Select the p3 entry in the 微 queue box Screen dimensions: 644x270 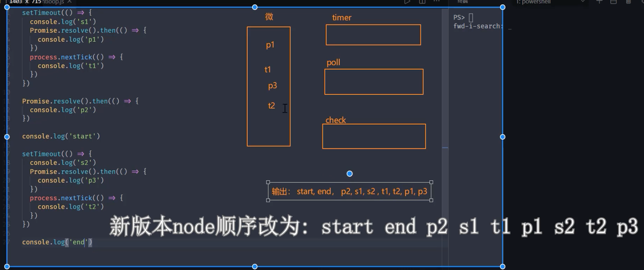point(273,86)
